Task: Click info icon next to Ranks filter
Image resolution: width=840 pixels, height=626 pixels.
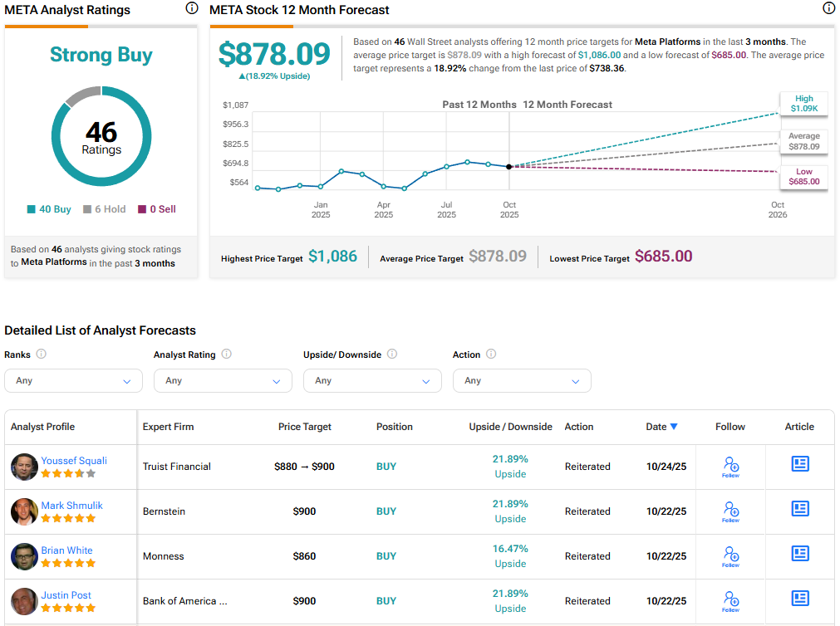Action: [42, 355]
